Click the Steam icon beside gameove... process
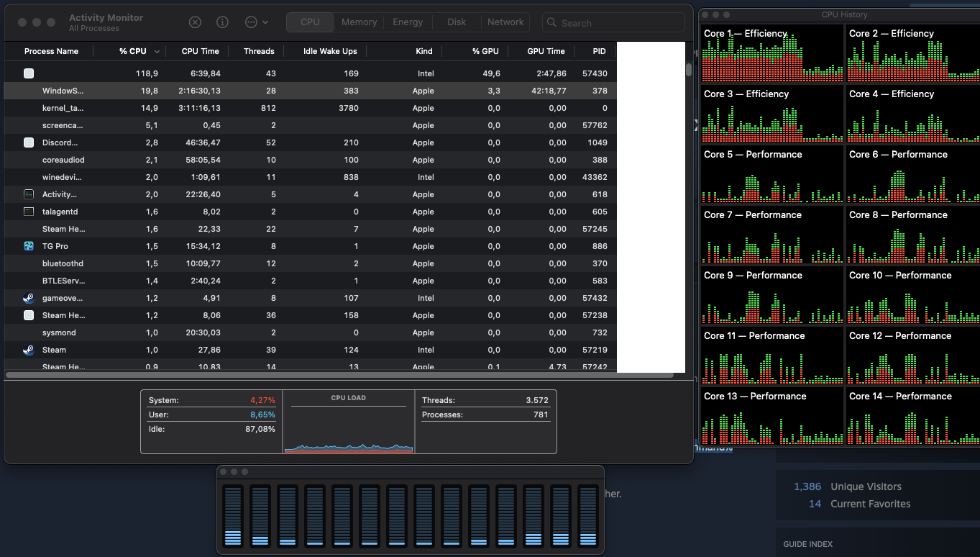Viewport: 980px width, 557px height. (29, 298)
